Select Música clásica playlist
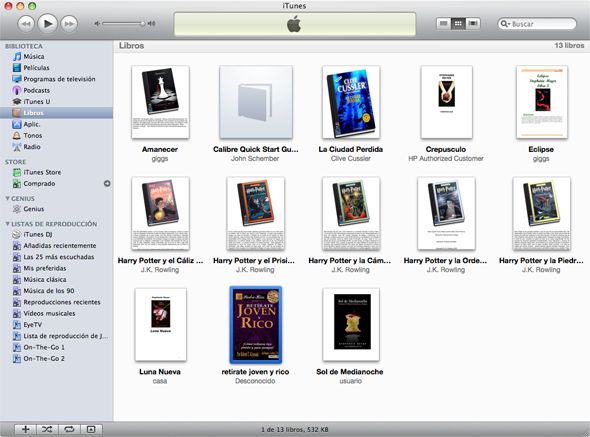Viewport: 590px width, 437px height. coord(56,280)
